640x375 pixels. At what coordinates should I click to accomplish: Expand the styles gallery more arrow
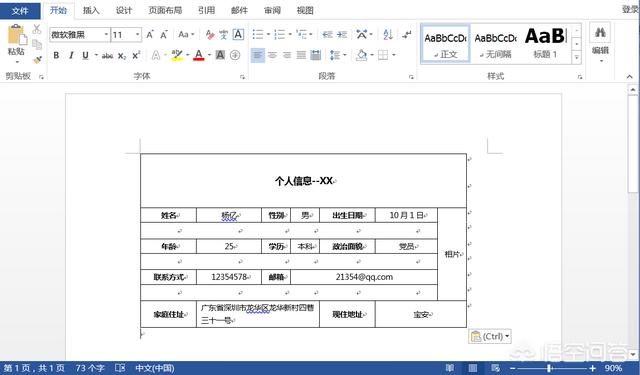tap(576, 58)
